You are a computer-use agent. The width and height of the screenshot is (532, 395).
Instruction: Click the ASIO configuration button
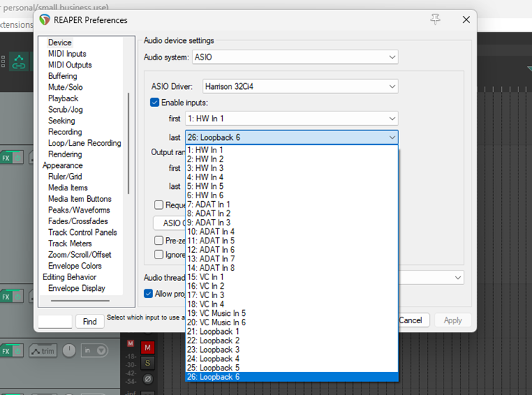[170, 223]
